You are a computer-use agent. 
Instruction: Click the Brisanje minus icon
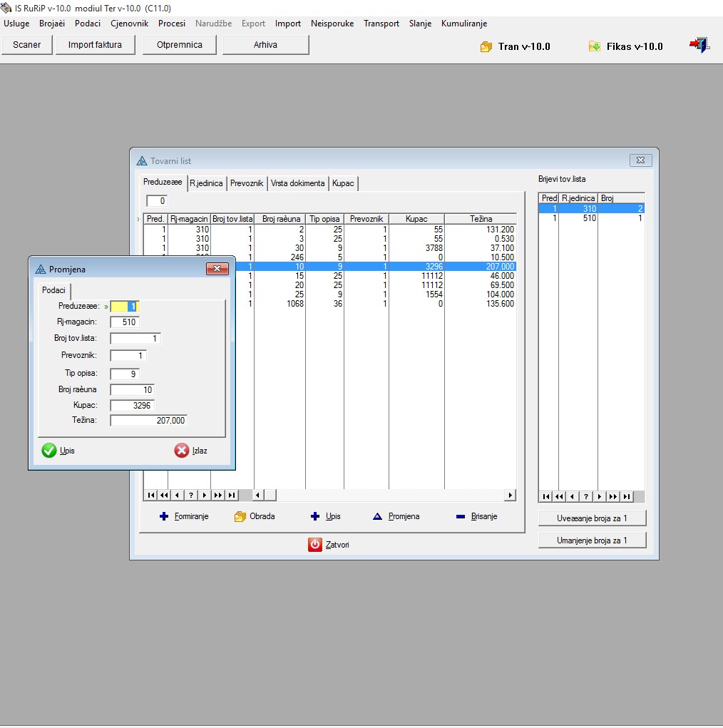point(460,516)
